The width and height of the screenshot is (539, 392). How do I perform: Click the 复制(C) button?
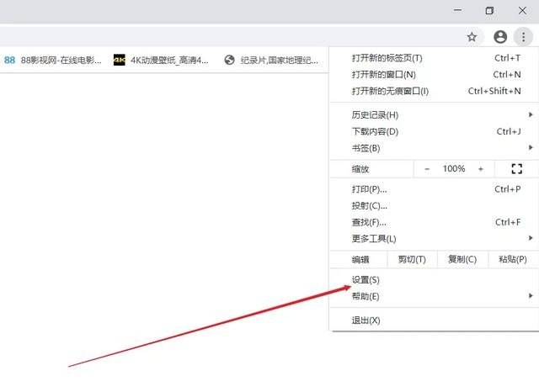point(462,259)
